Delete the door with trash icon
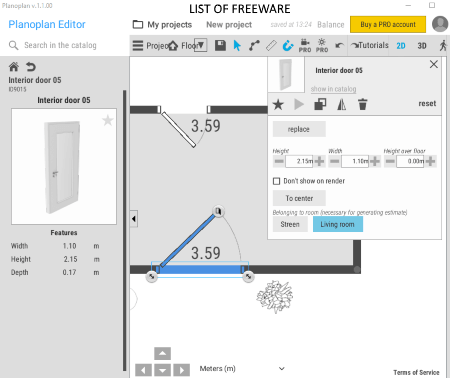Screen dimensions: 450x378 (x=363, y=104)
